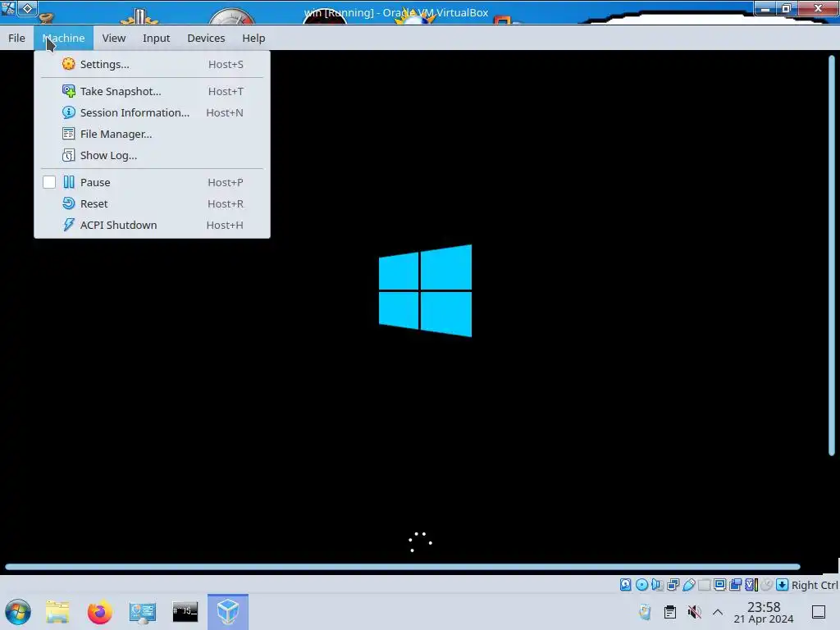Open the host Start menu orb

18,612
